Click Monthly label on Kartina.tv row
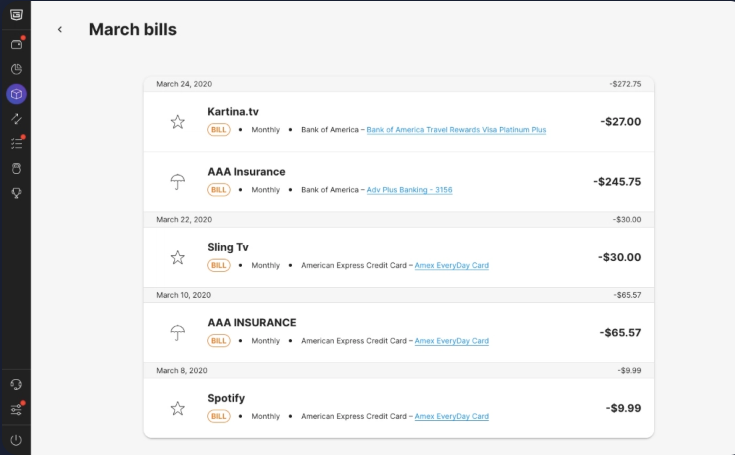Screen dimensions: 735x455 [x=265, y=130]
